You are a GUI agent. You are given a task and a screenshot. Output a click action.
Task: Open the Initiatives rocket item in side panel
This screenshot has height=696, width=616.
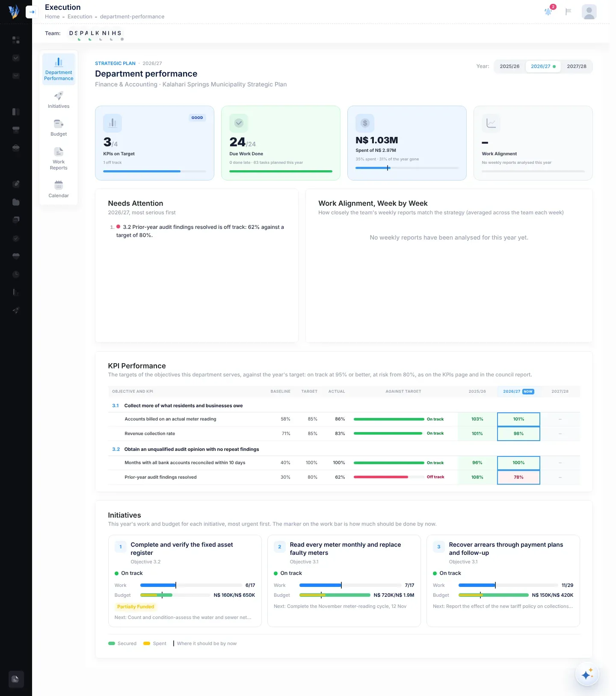[x=59, y=100]
